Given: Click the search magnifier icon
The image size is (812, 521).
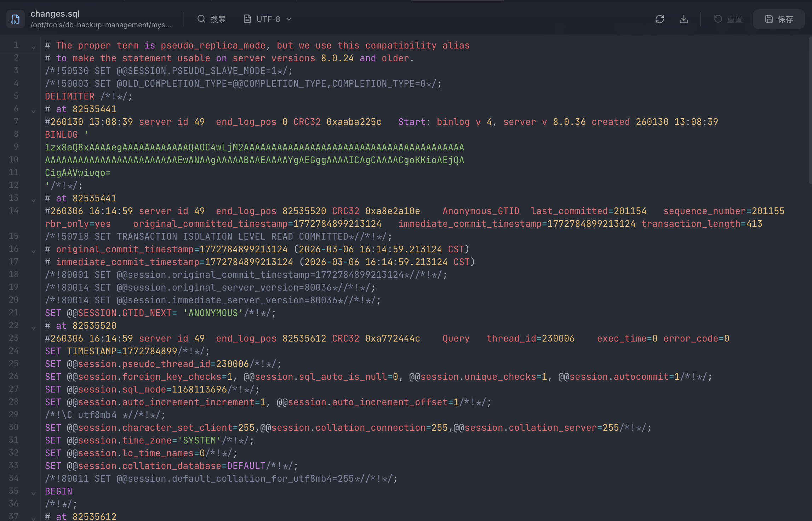Looking at the screenshot, I should (x=201, y=19).
